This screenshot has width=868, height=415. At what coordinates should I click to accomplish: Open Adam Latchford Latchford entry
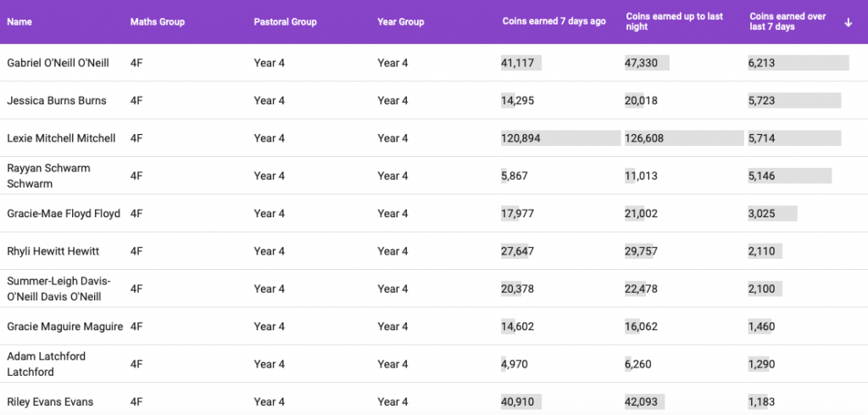pyautogui.click(x=46, y=364)
